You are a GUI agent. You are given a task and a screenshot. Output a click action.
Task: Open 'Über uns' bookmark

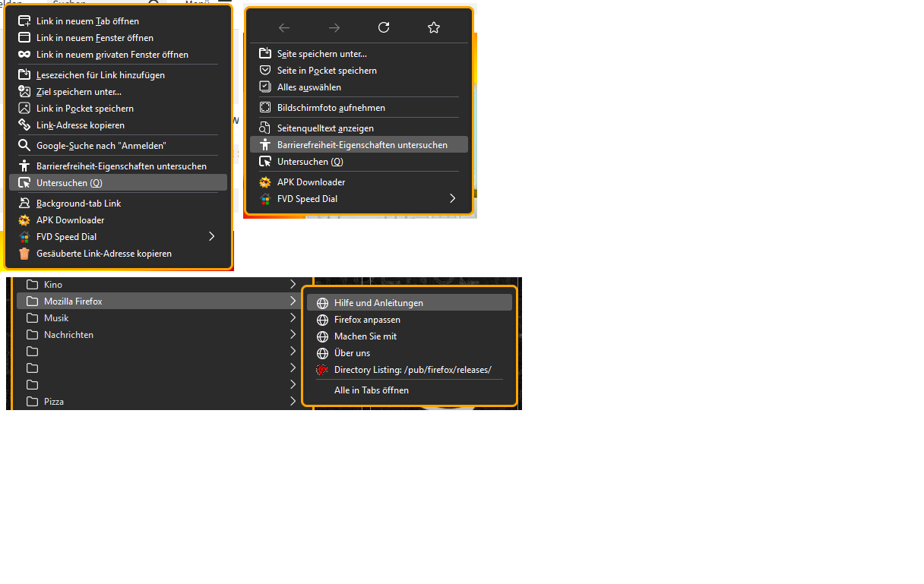pos(410,353)
